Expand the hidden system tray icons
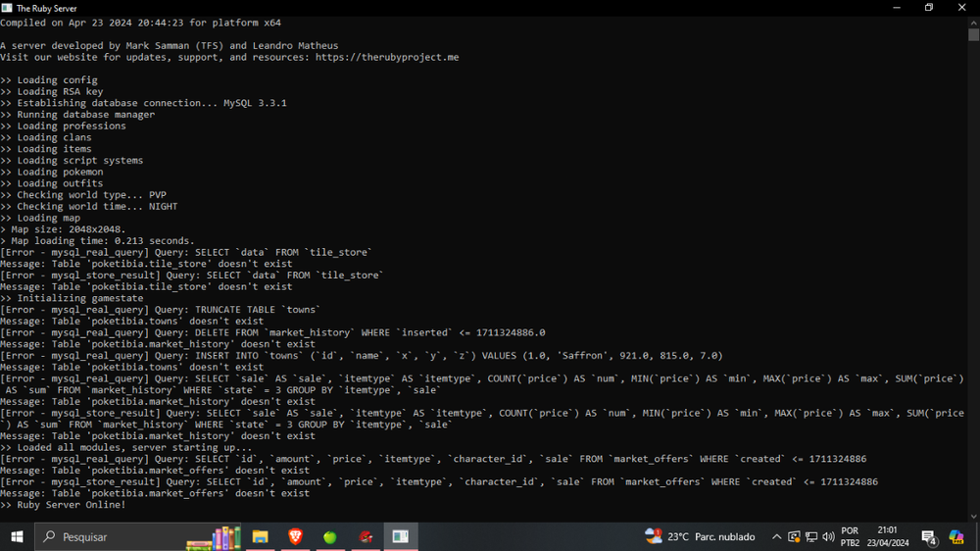980x551 pixels. [776, 536]
